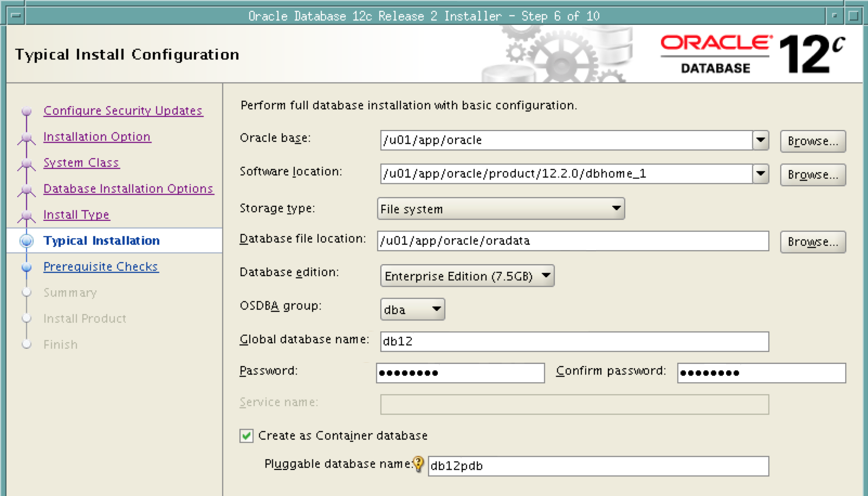Click the Oracle base text field
Screen dimensions: 868x496
(566, 140)
